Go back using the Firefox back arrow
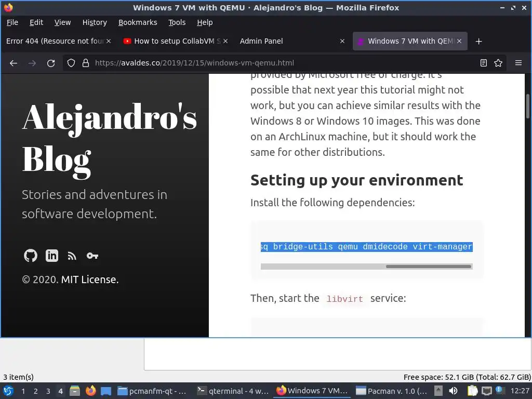532x399 pixels. click(x=14, y=63)
